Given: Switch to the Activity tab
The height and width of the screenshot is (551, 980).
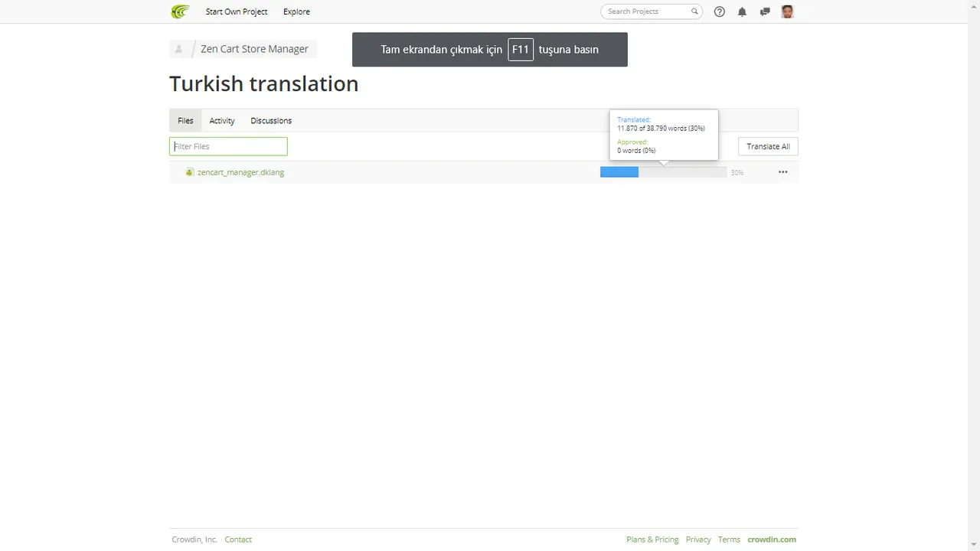Looking at the screenshot, I should pyautogui.click(x=222, y=121).
